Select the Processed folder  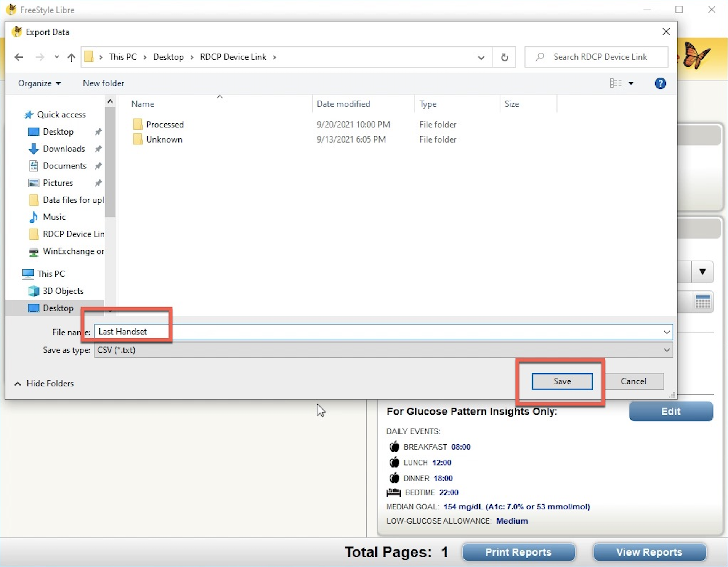click(x=159, y=125)
